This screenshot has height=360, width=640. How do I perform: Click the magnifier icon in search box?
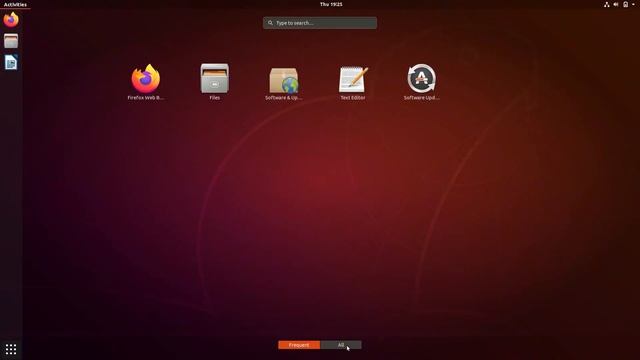tap(270, 23)
